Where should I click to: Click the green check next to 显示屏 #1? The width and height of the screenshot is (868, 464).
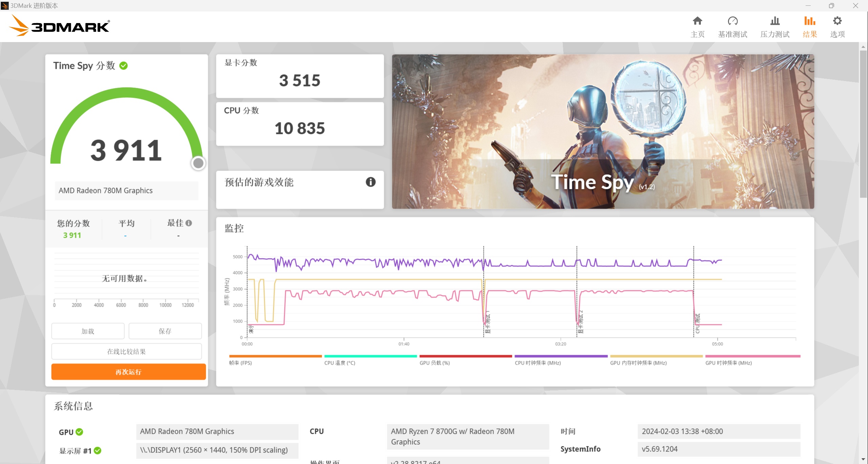tap(98, 450)
